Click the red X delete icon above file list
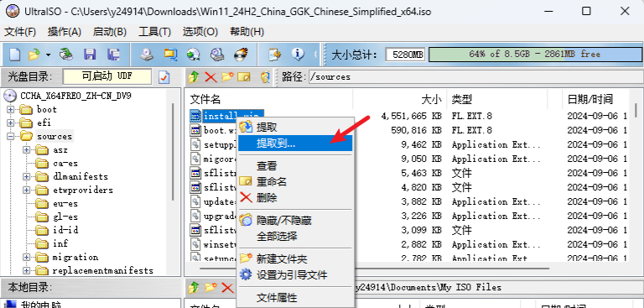This screenshot has height=308, width=644. coord(210,76)
